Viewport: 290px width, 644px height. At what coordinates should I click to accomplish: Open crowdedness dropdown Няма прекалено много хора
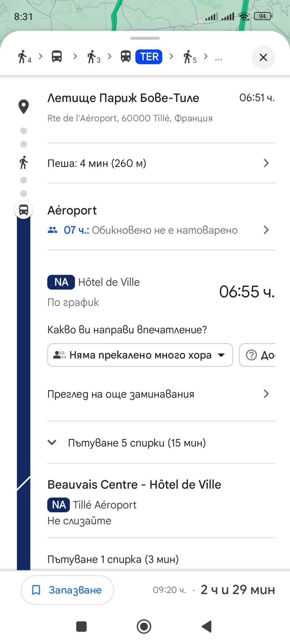click(140, 355)
